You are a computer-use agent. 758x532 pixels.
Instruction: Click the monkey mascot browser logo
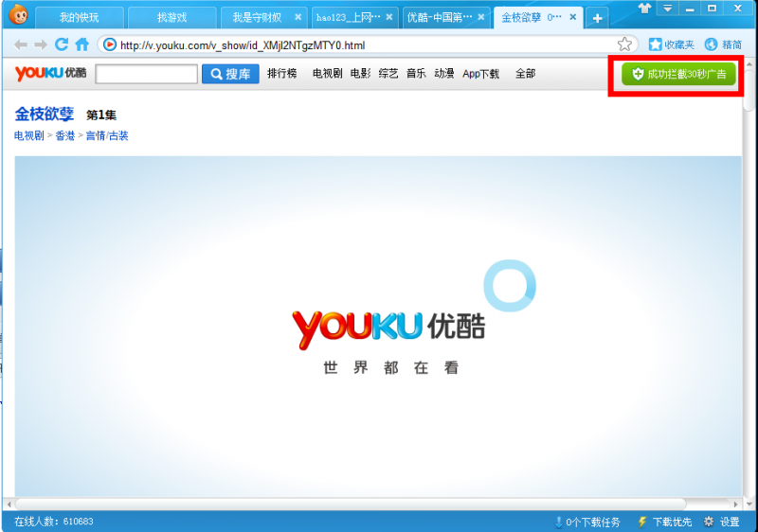[18, 15]
